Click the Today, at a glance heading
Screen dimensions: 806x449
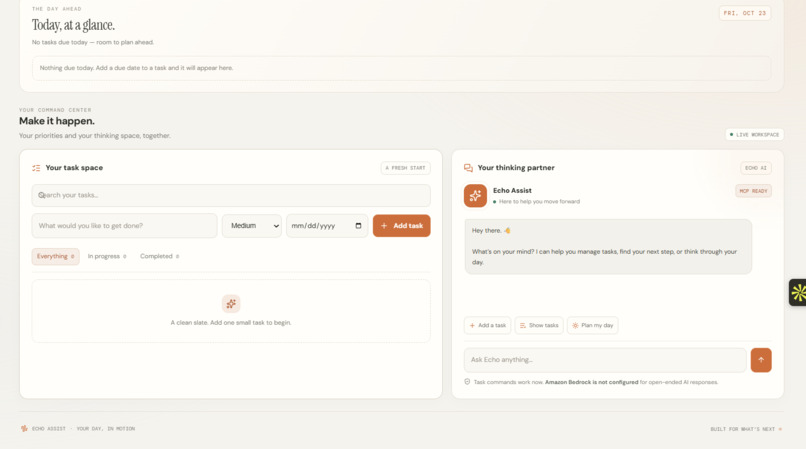pyautogui.click(x=74, y=25)
